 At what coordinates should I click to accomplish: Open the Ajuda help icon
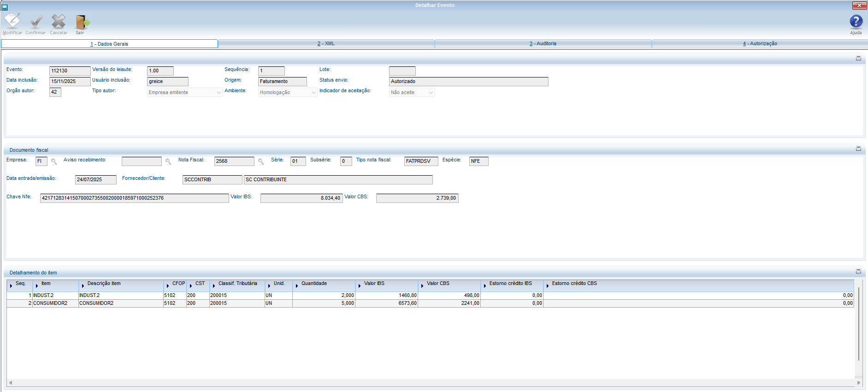[856, 22]
